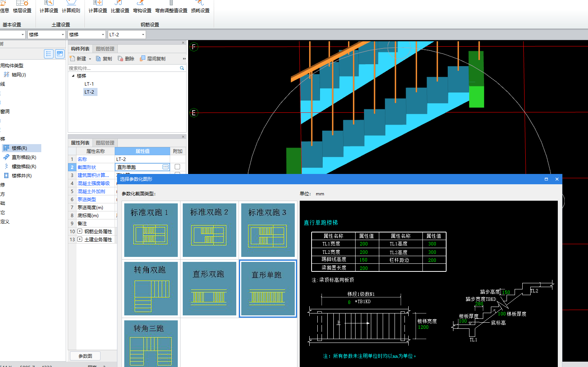Choose 标准双跑 2 thumbnail

pos(210,230)
